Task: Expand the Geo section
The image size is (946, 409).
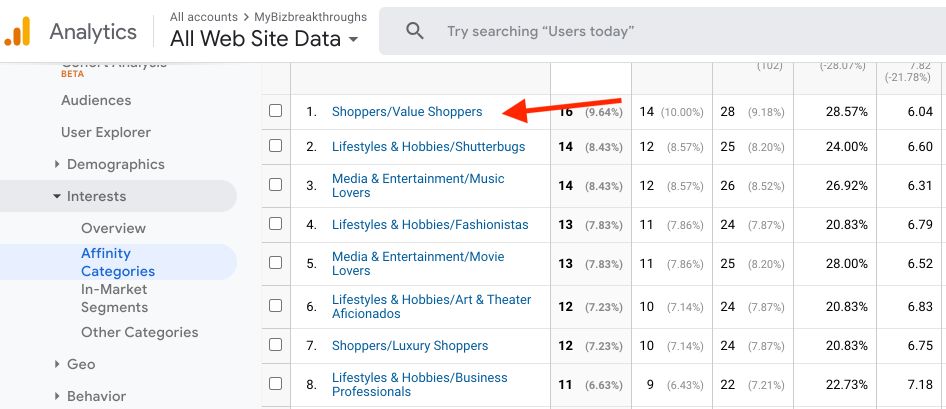Action: 57,364
